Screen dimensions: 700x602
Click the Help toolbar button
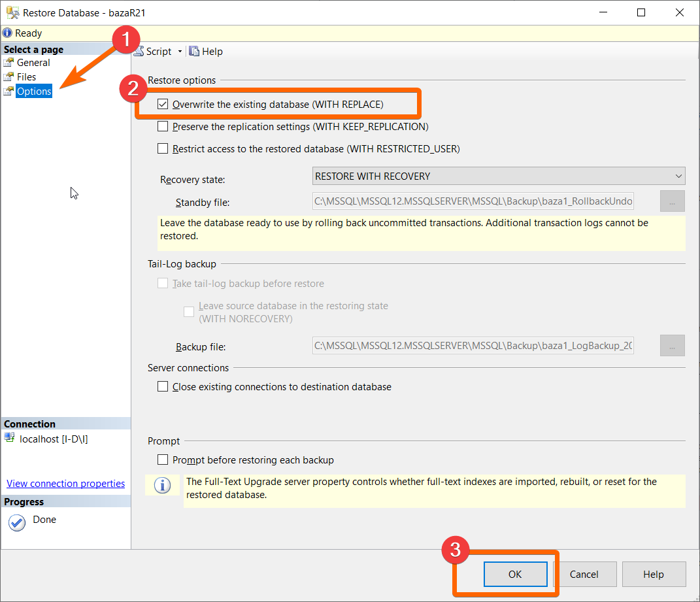tap(205, 52)
